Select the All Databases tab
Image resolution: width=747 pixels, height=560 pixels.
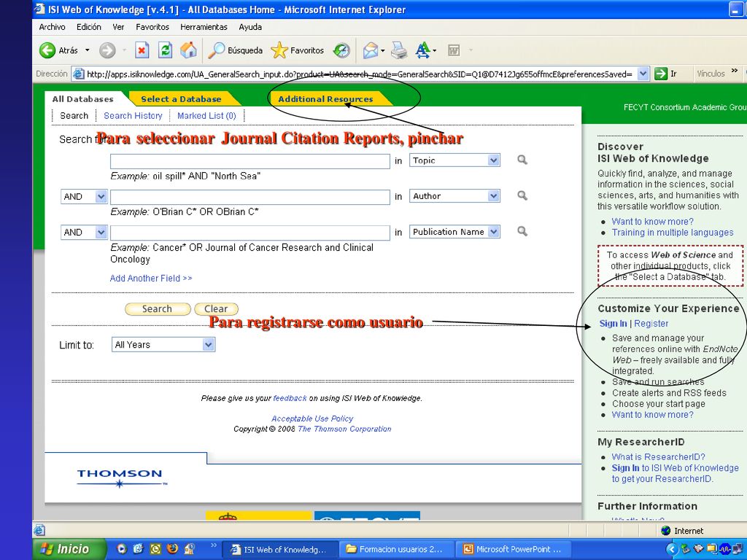pyautogui.click(x=83, y=99)
